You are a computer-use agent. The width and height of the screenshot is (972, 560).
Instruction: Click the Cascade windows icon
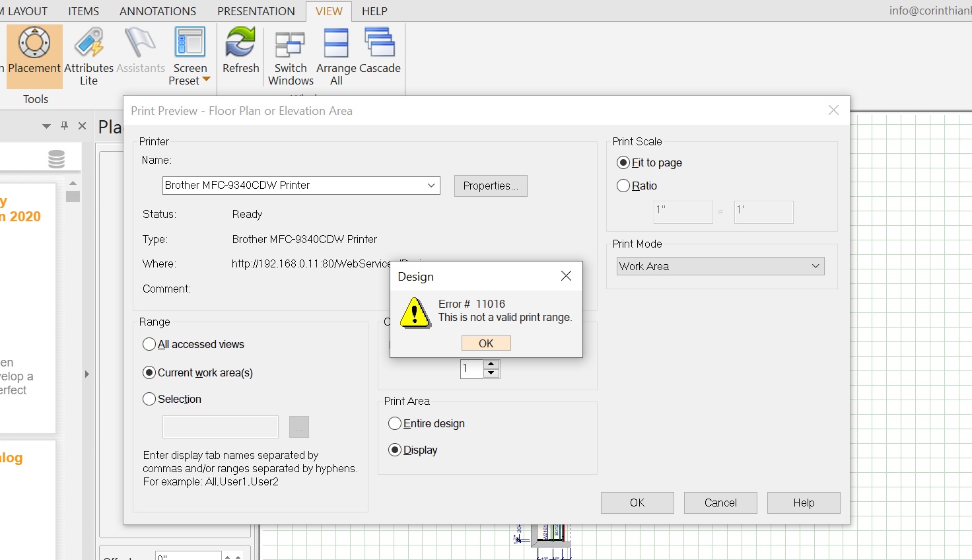point(380,44)
